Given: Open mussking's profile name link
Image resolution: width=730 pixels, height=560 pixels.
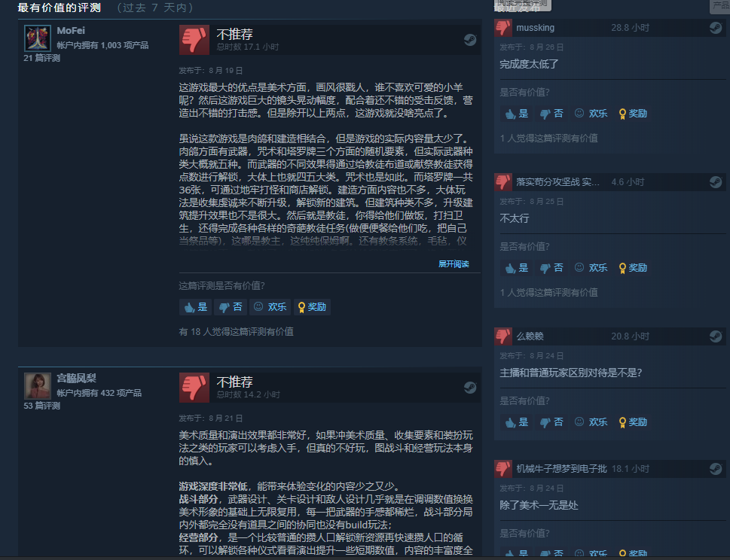Looking at the screenshot, I should [x=536, y=28].
